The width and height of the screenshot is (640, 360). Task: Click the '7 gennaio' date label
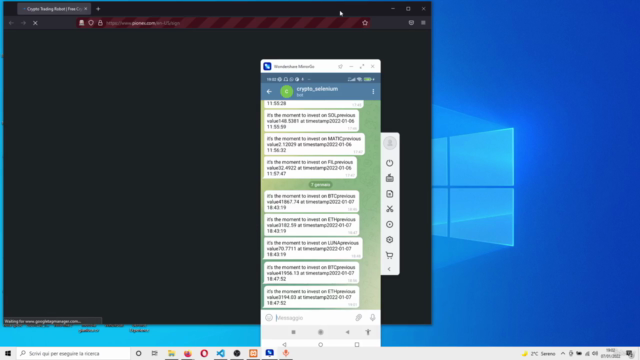(320, 184)
